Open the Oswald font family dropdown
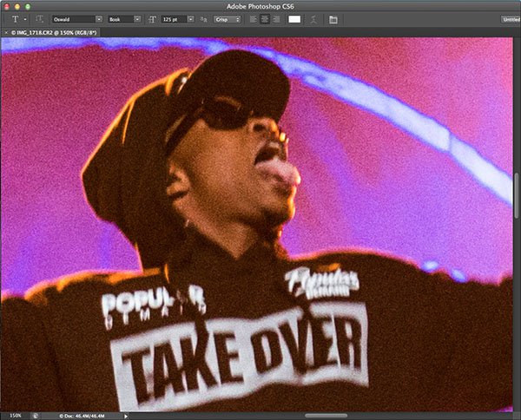The width and height of the screenshot is (521, 420). pyautogui.click(x=75, y=18)
